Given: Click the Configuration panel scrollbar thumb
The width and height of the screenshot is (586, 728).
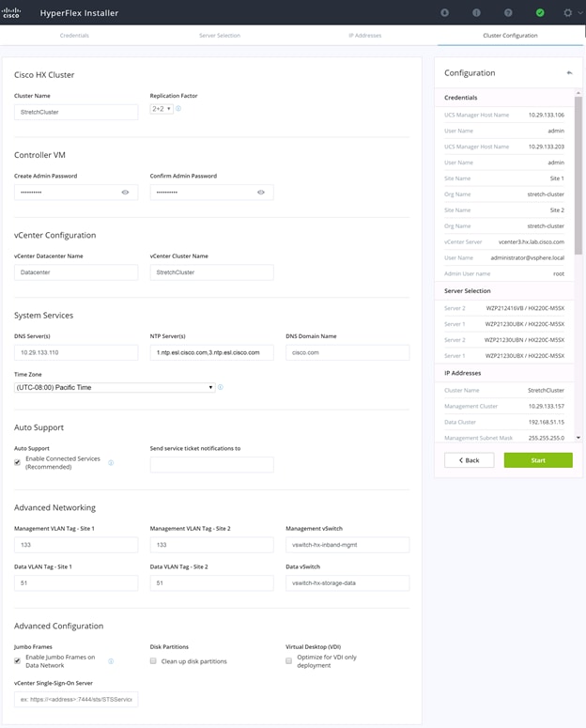Looking at the screenshot, I should pos(578,175).
